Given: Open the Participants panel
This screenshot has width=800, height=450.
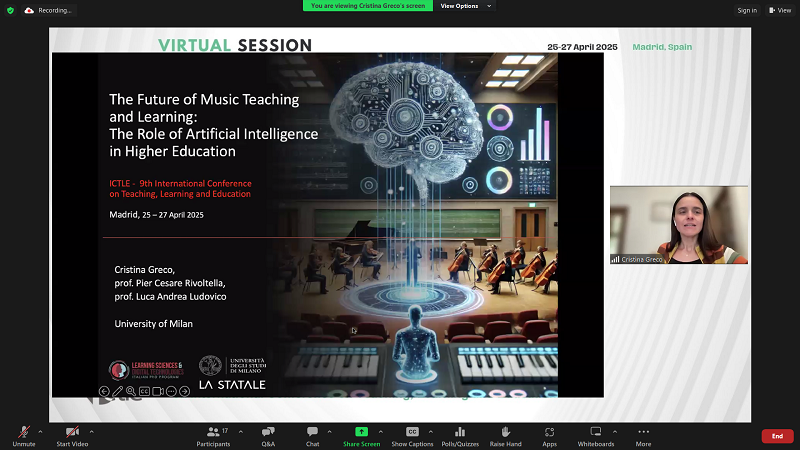Looking at the screenshot, I should (212, 432).
